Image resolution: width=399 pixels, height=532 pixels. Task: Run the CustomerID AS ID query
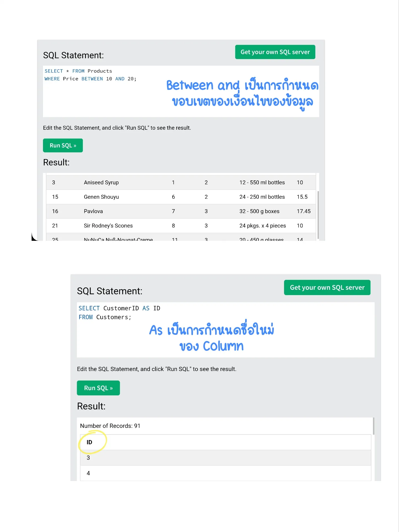click(98, 388)
